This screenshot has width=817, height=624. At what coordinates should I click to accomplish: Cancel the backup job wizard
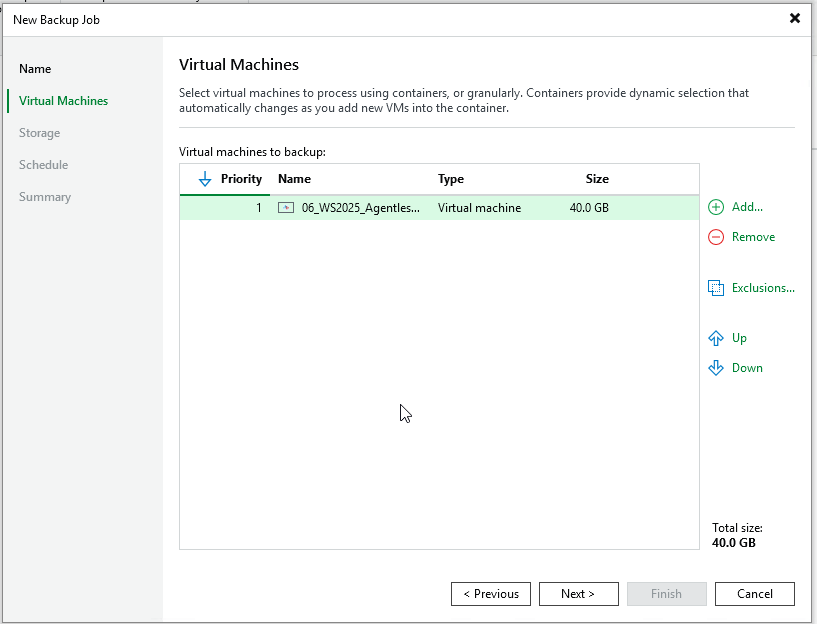pos(755,594)
